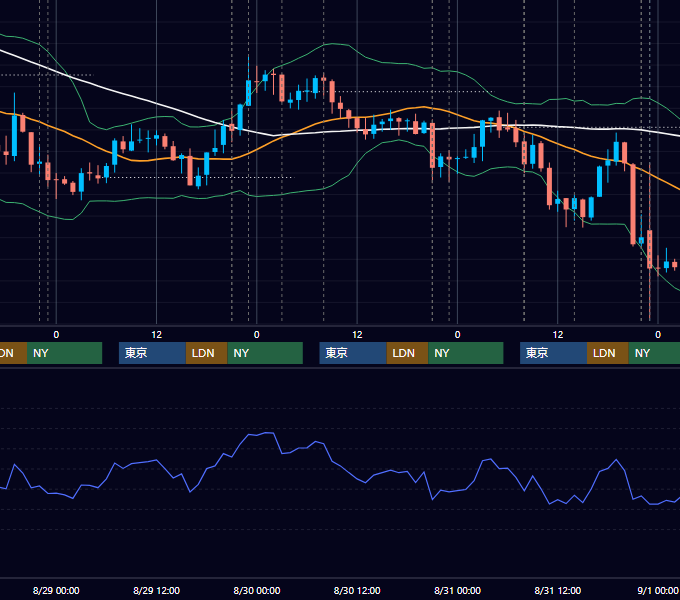
Task: Select 東京 session block ending before 8/29 12:00
Action: [x=152, y=353]
